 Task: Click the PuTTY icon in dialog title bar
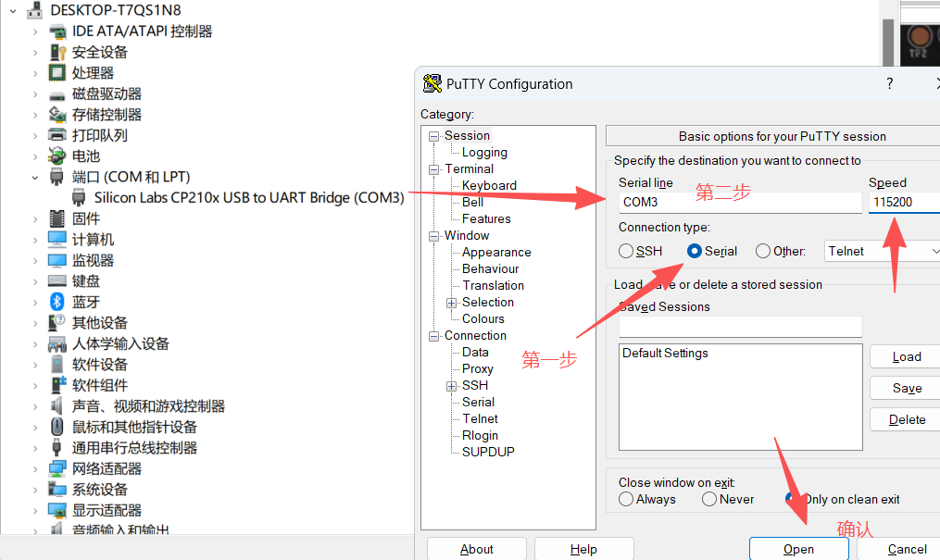point(432,83)
